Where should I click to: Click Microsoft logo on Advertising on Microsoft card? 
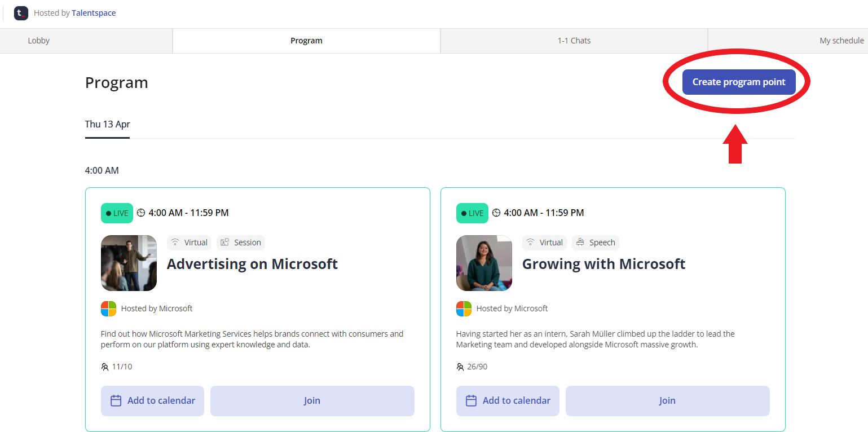tap(108, 308)
